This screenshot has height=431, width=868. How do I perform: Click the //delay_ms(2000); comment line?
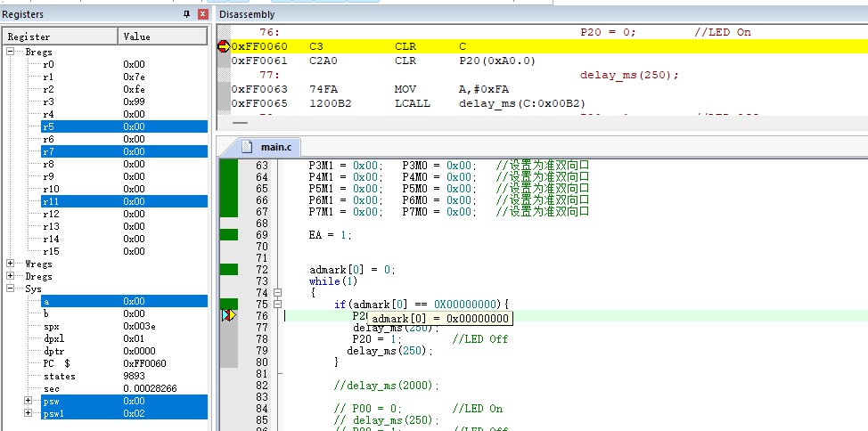387,385
